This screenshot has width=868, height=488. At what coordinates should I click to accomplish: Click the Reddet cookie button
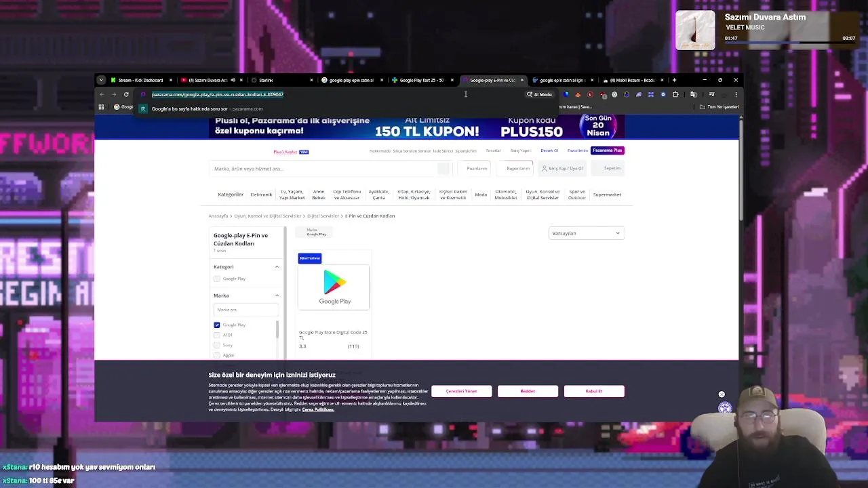(528, 391)
